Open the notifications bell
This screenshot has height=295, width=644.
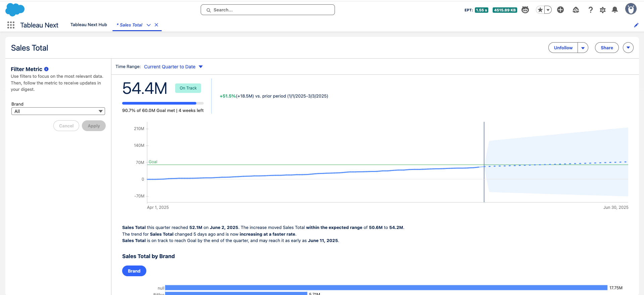click(x=615, y=10)
